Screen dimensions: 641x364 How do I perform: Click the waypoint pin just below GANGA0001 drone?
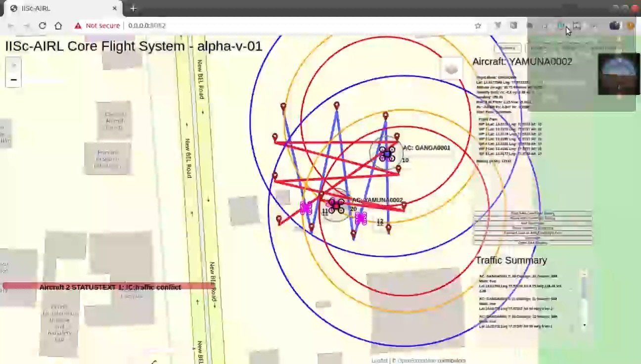[x=398, y=170]
